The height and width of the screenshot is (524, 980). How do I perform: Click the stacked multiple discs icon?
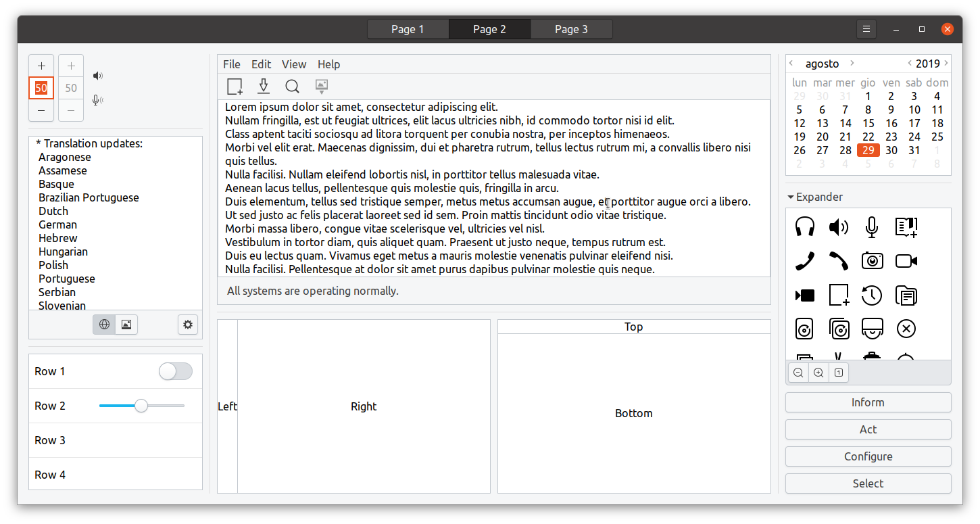click(x=839, y=329)
